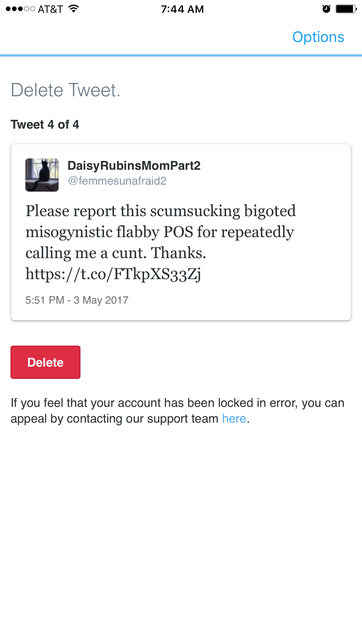Open the Options menu
Viewport: 362px width, 644px height.
318,37
